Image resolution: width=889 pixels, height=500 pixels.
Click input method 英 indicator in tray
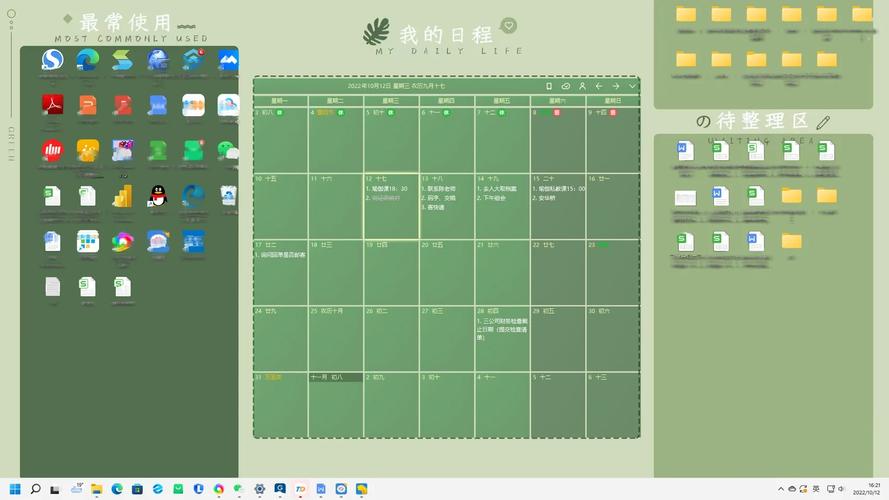816,489
